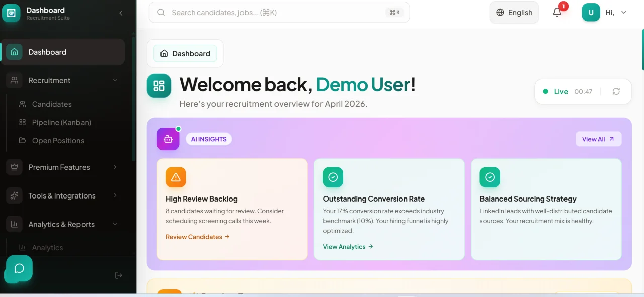The height and width of the screenshot is (297, 644).
Task: Click the Open Positions folder icon
Action: [x=23, y=141]
